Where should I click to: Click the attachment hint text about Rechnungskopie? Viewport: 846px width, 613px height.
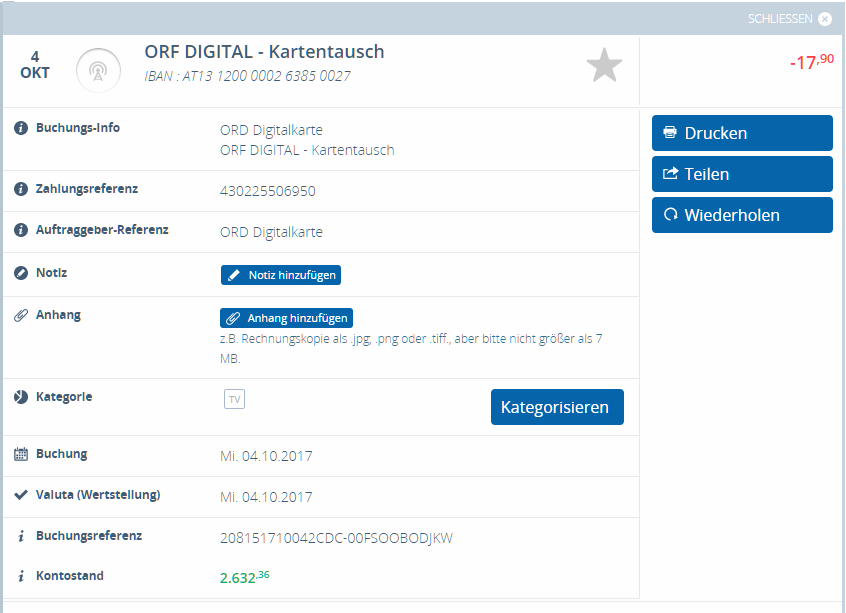(x=411, y=349)
